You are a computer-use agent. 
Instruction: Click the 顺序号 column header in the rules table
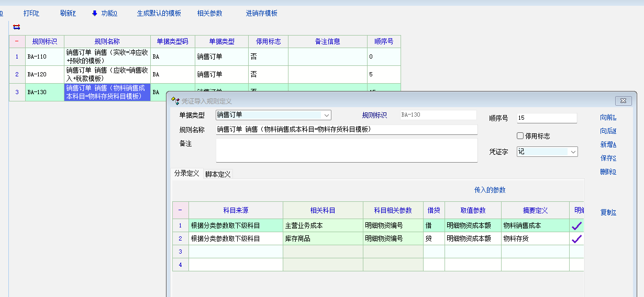point(384,42)
